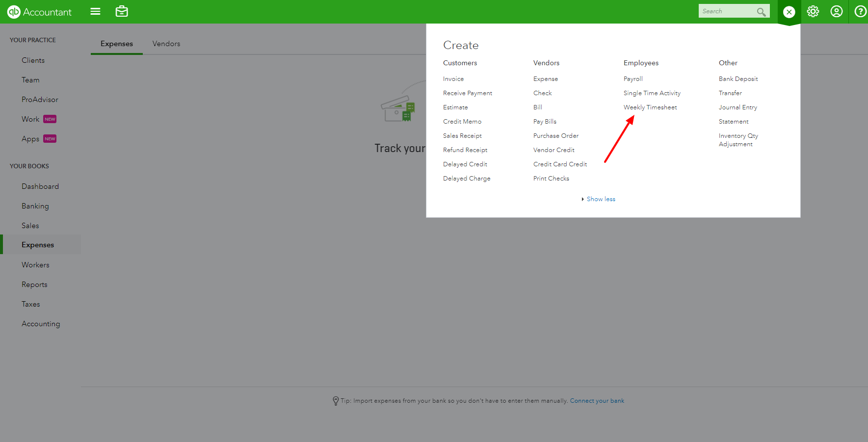Screen dimensions: 868x442
Task: Close the Create menu with the X icon
Action: click(789, 11)
